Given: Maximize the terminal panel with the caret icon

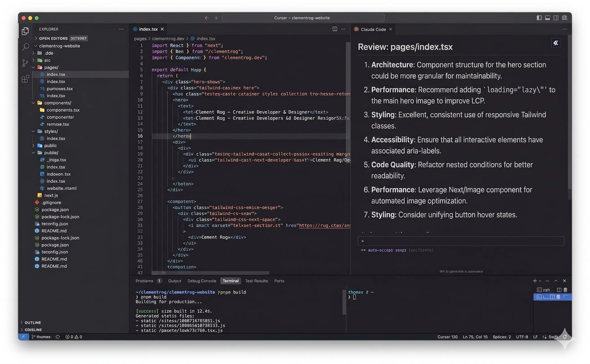Looking at the screenshot, I should click(556, 281).
